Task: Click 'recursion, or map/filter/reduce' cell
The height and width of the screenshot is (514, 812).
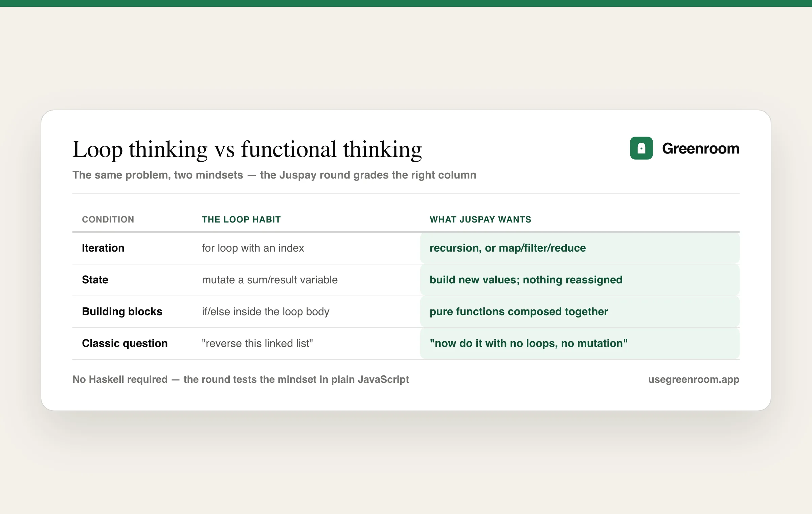Action: click(x=580, y=248)
